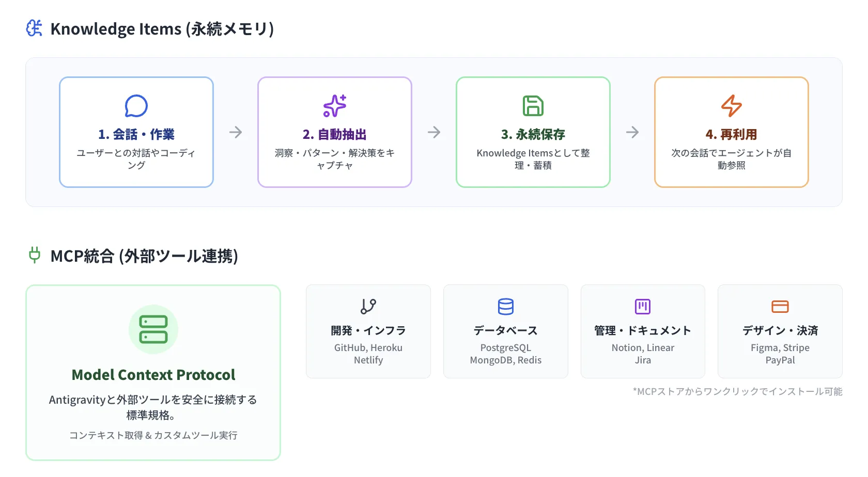Click the credit card icon for デザイン・決済
Image resolution: width=868 pixels, height=477 pixels.
(x=780, y=307)
